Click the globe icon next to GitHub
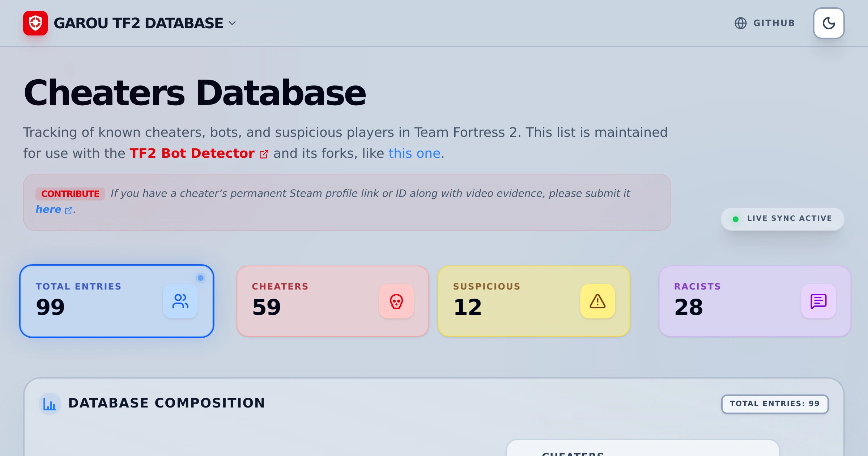868x456 pixels. pyautogui.click(x=740, y=23)
